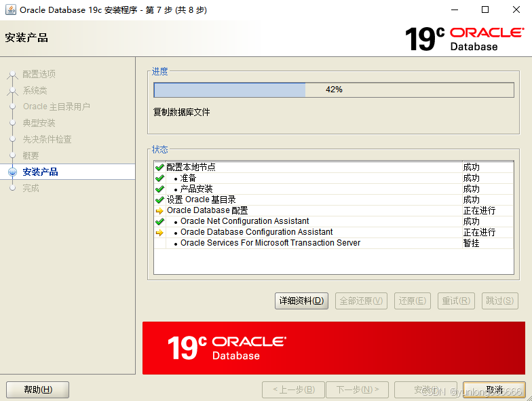The height and width of the screenshot is (401, 532).
Task: Click green checkmark beside Oracle Net Configuration Assistant
Action: 159,221
